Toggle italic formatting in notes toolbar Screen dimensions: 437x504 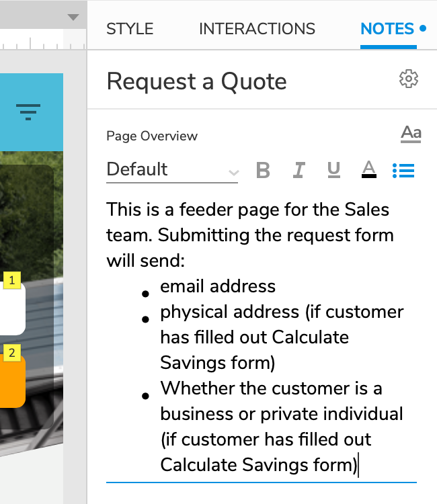tap(299, 171)
